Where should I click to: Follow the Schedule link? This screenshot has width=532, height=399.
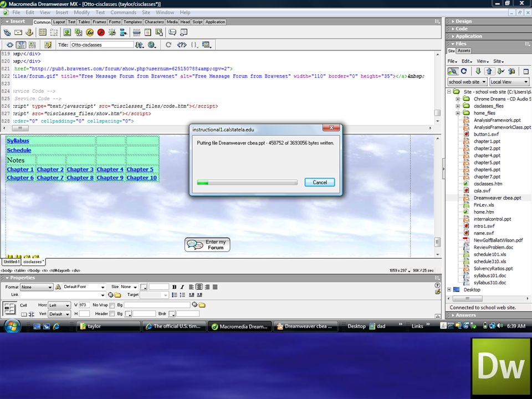click(x=19, y=150)
